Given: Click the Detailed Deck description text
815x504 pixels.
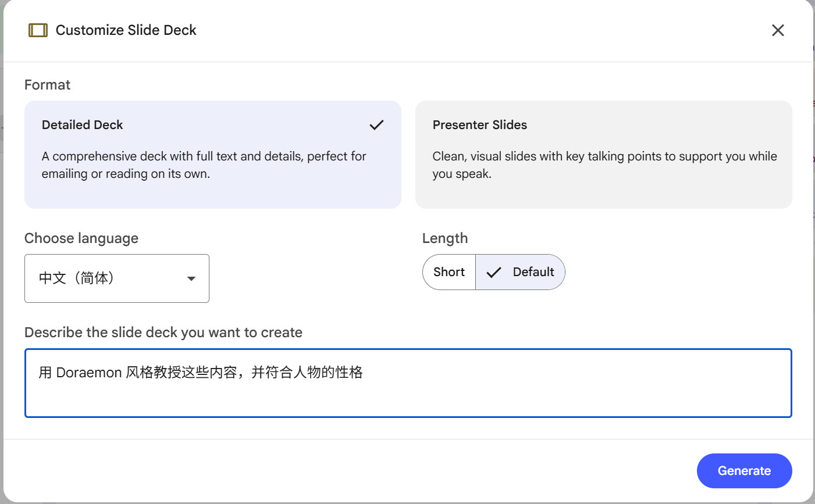Looking at the screenshot, I should coord(204,165).
